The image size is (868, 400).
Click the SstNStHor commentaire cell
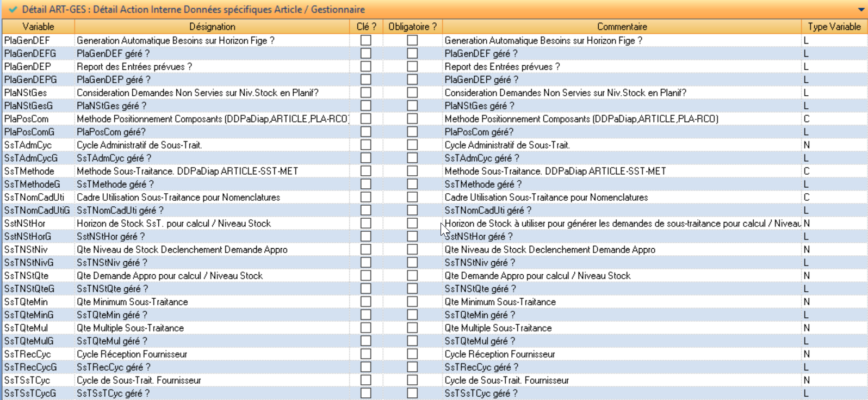pos(622,223)
